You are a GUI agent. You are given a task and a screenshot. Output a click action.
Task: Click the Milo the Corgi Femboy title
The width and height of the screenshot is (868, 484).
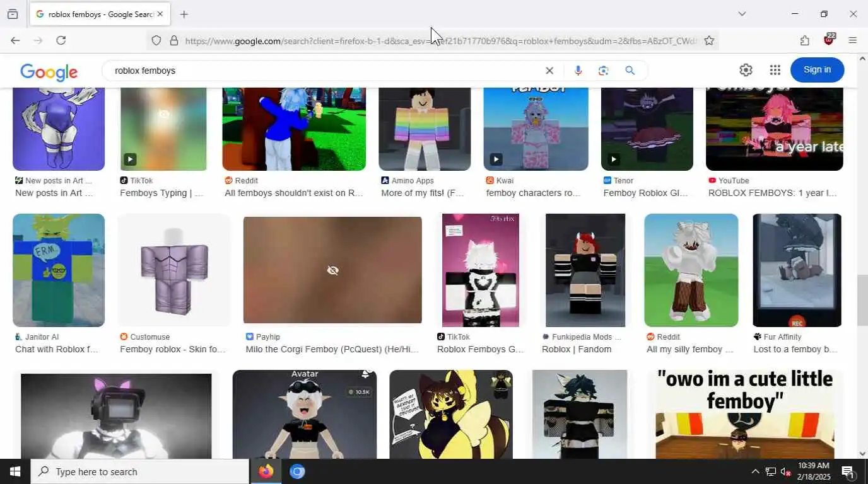coord(332,349)
